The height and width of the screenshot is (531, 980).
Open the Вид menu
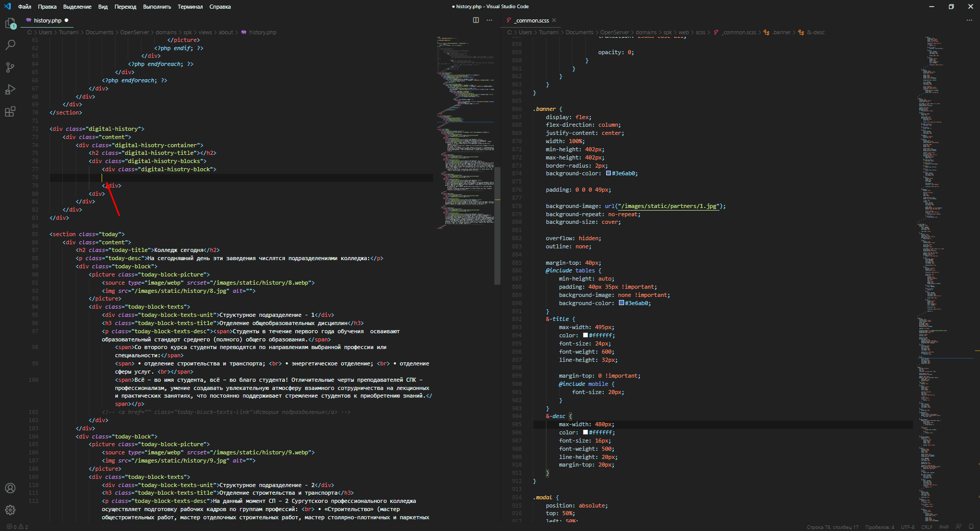pyautogui.click(x=103, y=7)
